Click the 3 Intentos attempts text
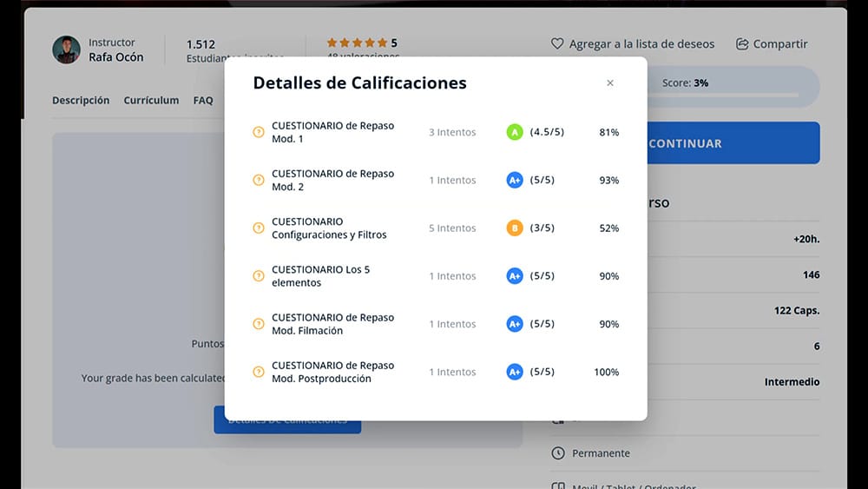The image size is (868, 489). [452, 132]
